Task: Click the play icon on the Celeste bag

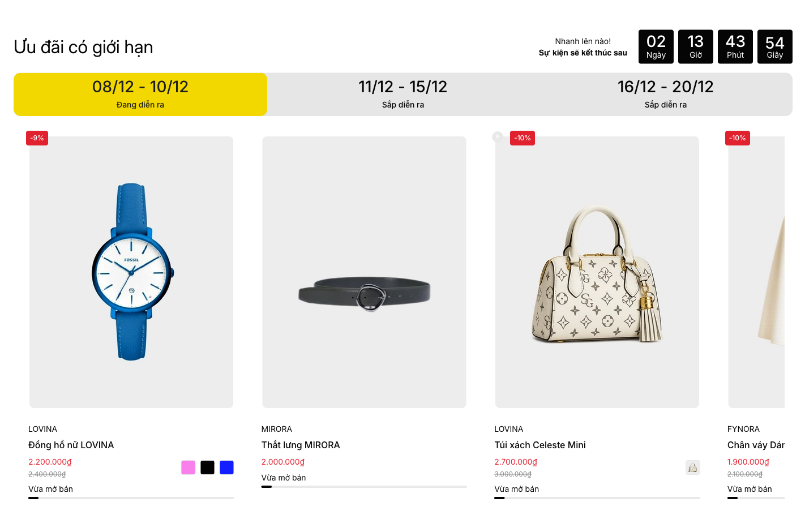Action: (498, 137)
